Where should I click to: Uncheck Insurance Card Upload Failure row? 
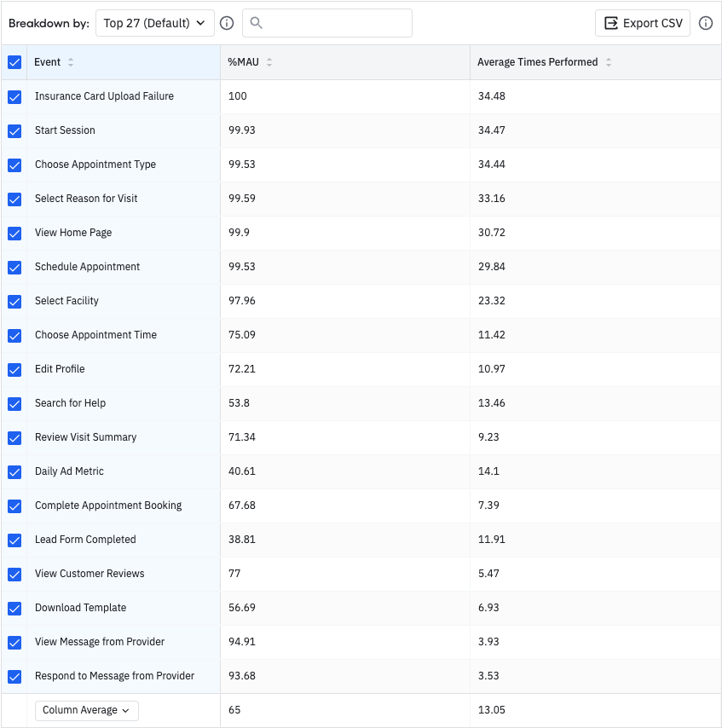14,97
